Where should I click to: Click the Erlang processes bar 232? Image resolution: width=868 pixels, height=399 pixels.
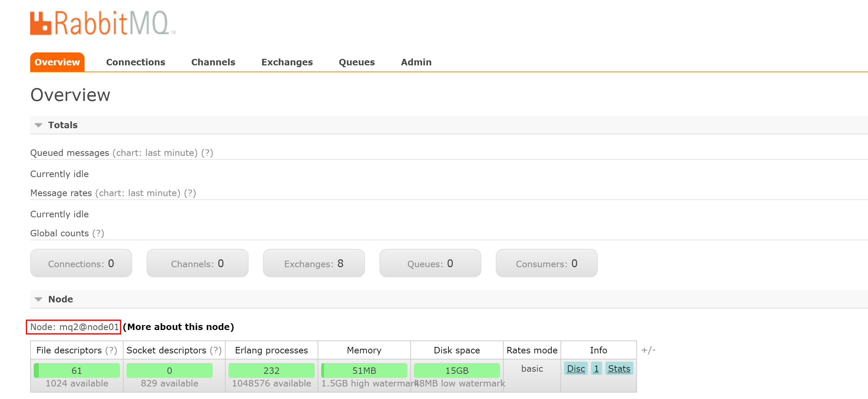[272, 370]
